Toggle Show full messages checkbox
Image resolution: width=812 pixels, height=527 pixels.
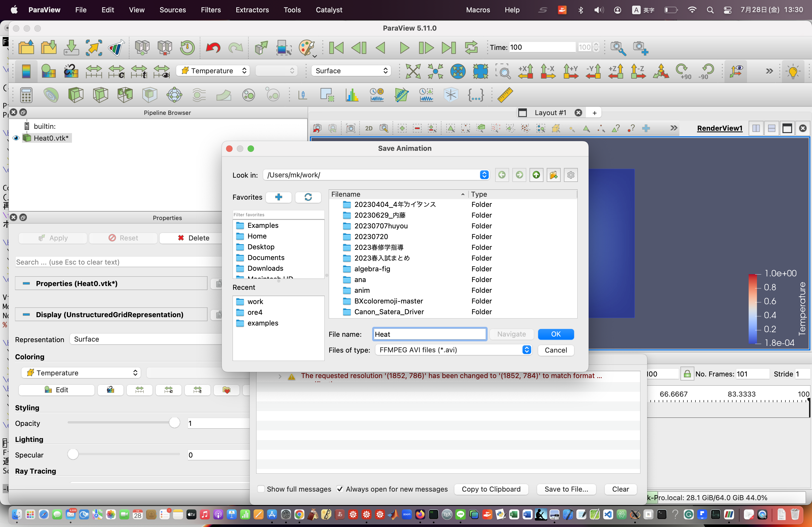click(261, 489)
